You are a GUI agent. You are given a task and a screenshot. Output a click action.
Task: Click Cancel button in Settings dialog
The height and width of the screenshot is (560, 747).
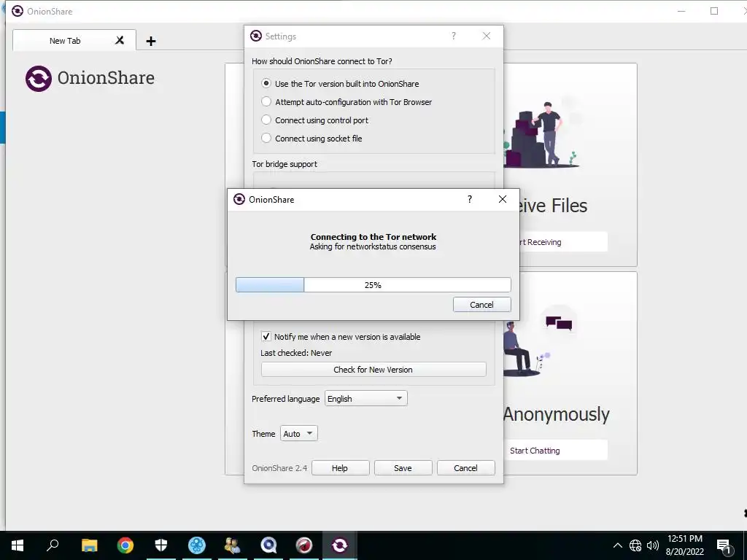tap(466, 468)
